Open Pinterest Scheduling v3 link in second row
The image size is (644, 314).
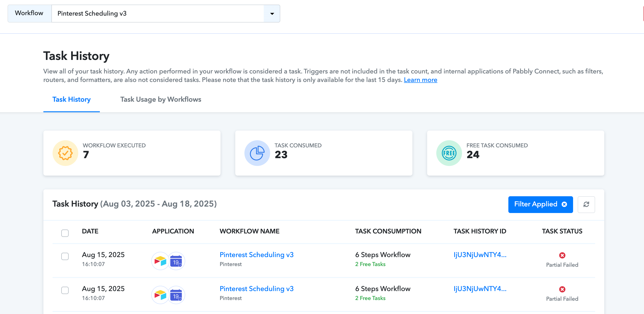(x=257, y=289)
